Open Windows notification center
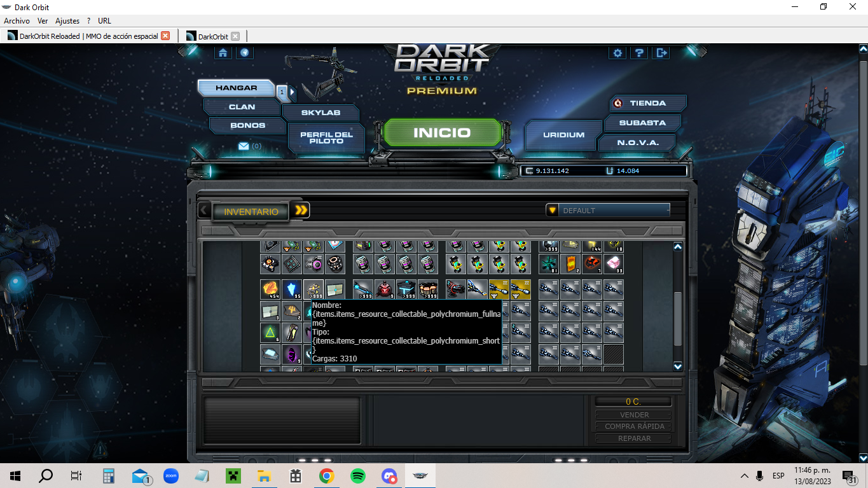The image size is (868, 488). coord(849,477)
